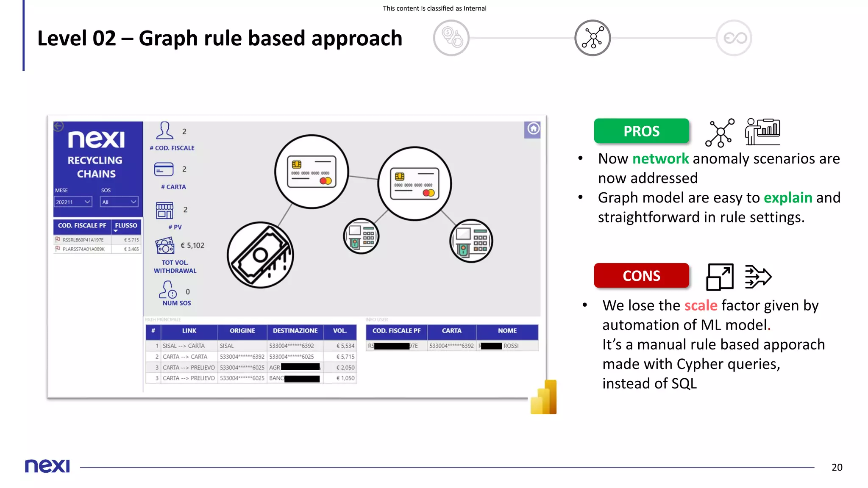Click the network nodes icon beside PROS
The width and height of the screenshot is (868, 488).
(x=720, y=133)
